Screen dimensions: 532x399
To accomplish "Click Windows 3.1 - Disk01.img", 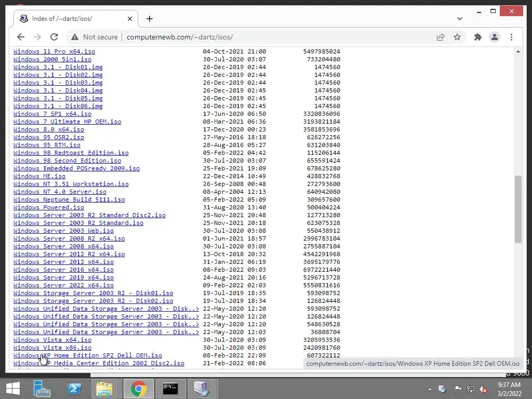I will point(58,67).
